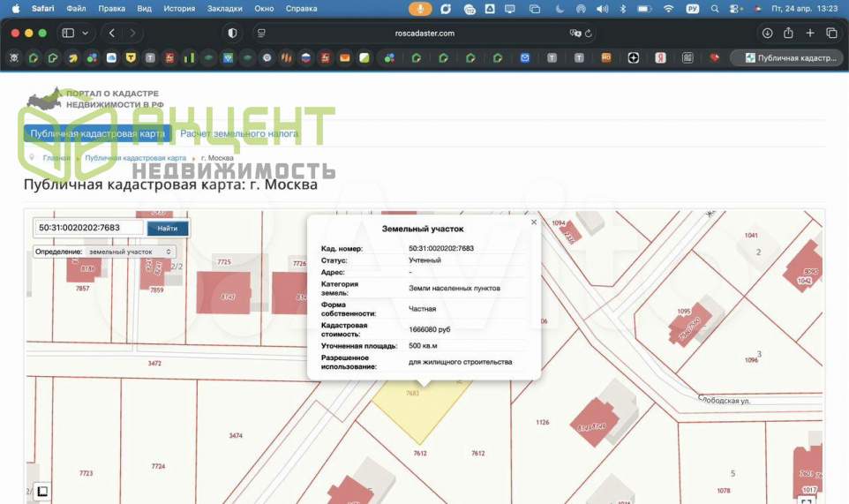Screen dimensions: 849x504
Task: Expand the sidebar tab groups chevron
Action: click(86, 33)
